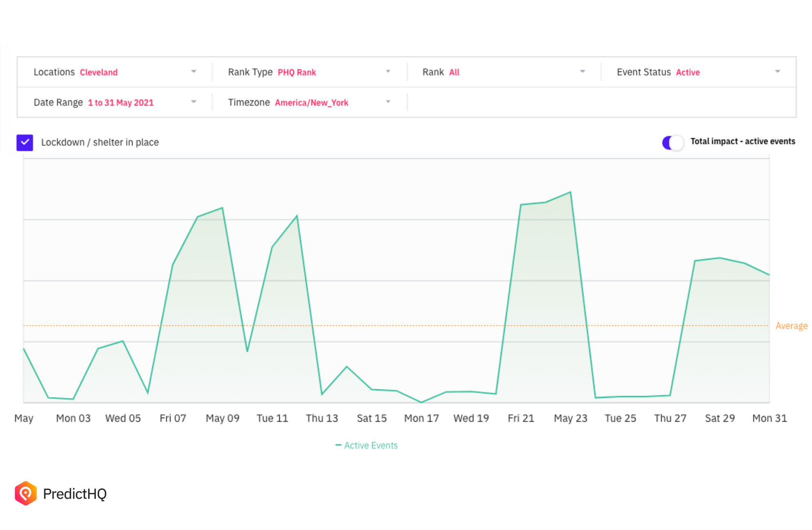Viewport: 812px width, 530px height.
Task: Click the Rank Type caret icon
Action: click(x=388, y=72)
